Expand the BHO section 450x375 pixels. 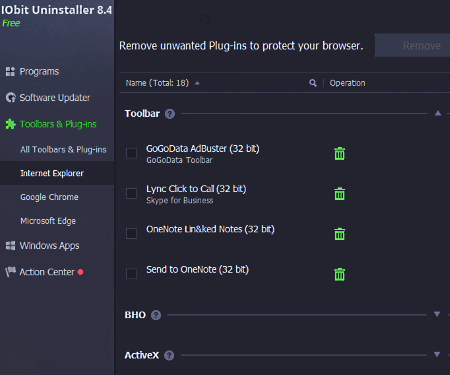437,314
